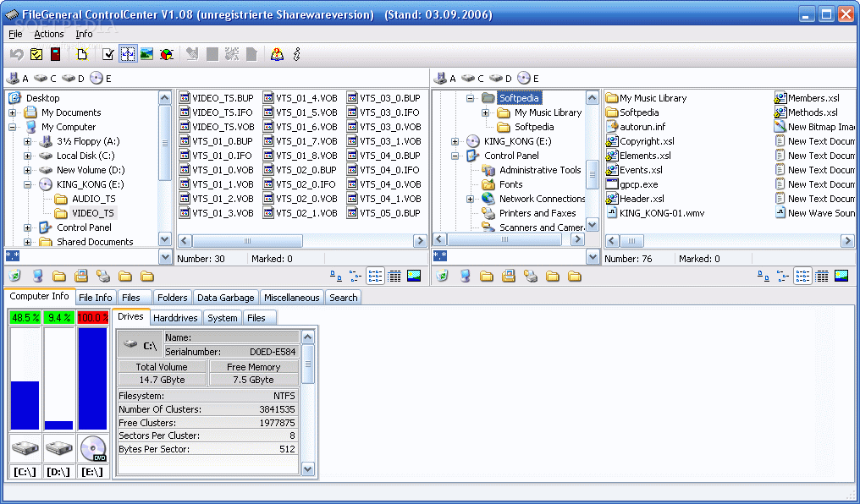Click the red door exit icon
Viewport: 860px width, 504px height.
pyautogui.click(x=55, y=54)
